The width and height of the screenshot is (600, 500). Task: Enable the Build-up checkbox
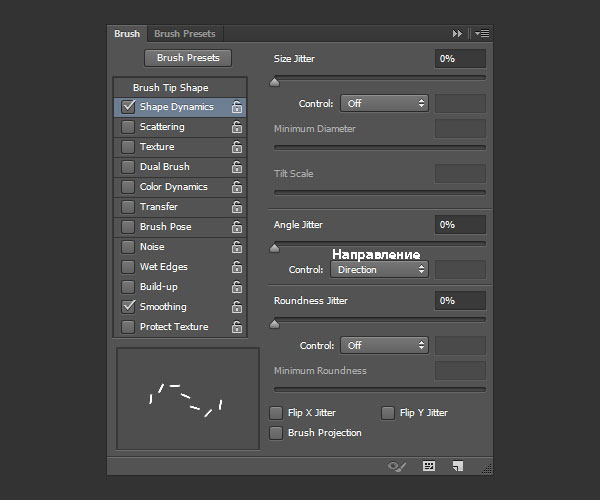128,287
